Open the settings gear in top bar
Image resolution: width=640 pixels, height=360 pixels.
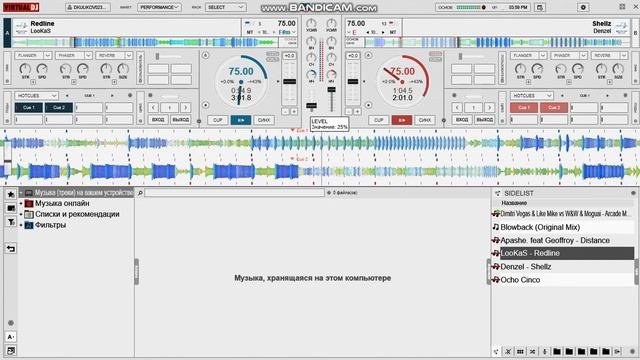pos(583,7)
